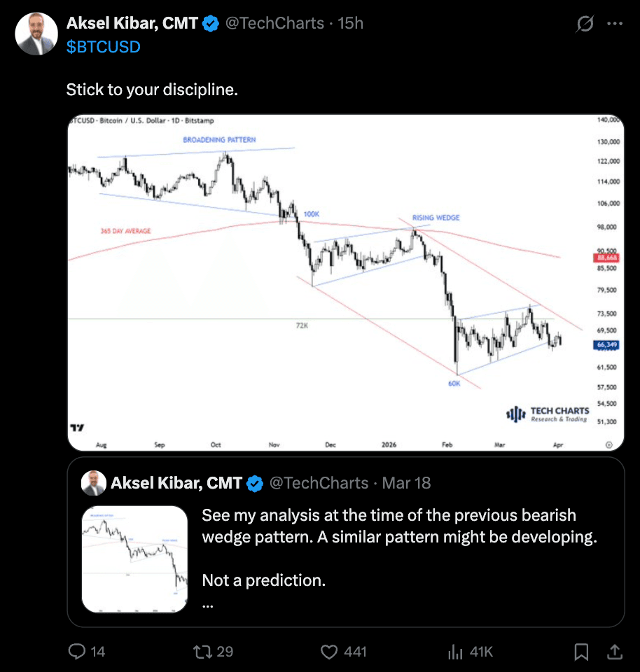Image resolution: width=640 pixels, height=672 pixels.
Task: Reply to the Aksel Kibar post
Action: 77,652
